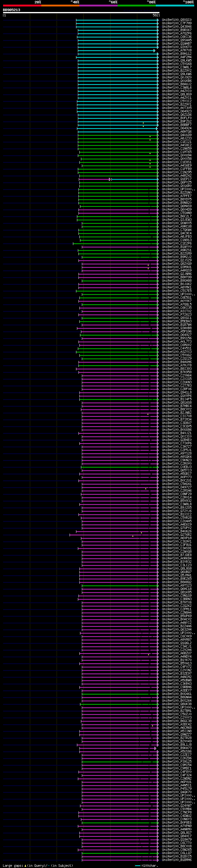Screen dimensions: 197x868
Task: Click label UniRef100_B8AUJ2
Action: 177,84
